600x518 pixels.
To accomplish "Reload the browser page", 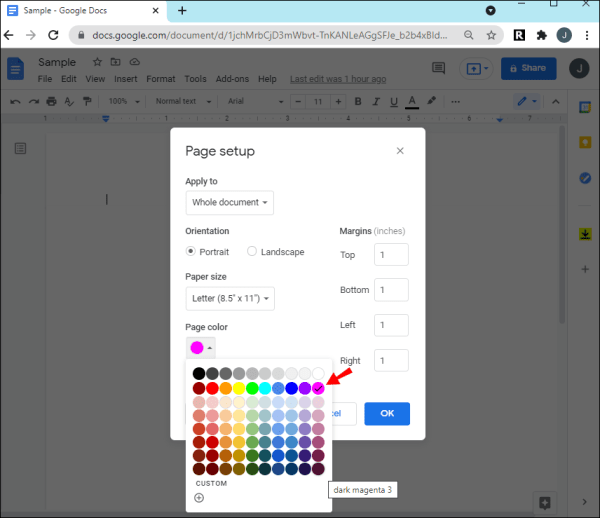I will pos(53,35).
